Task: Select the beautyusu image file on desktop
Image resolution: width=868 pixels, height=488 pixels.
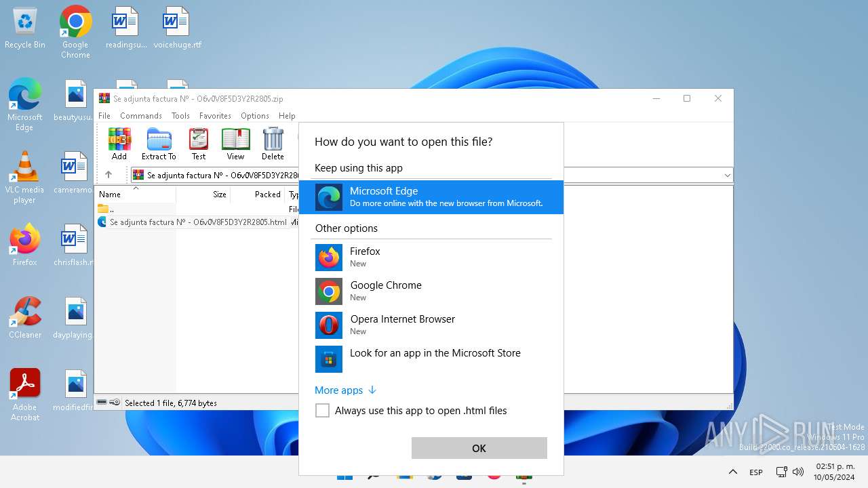Action: click(73, 101)
